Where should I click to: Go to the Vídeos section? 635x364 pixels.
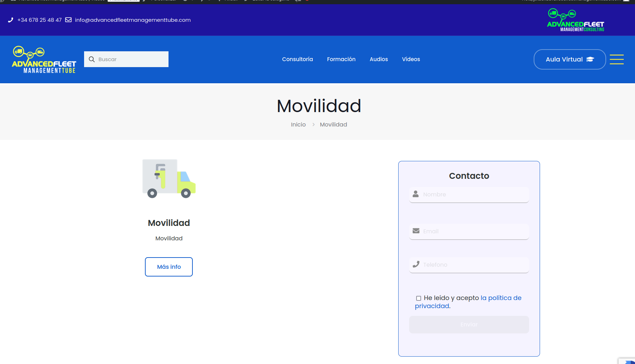(x=411, y=59)
